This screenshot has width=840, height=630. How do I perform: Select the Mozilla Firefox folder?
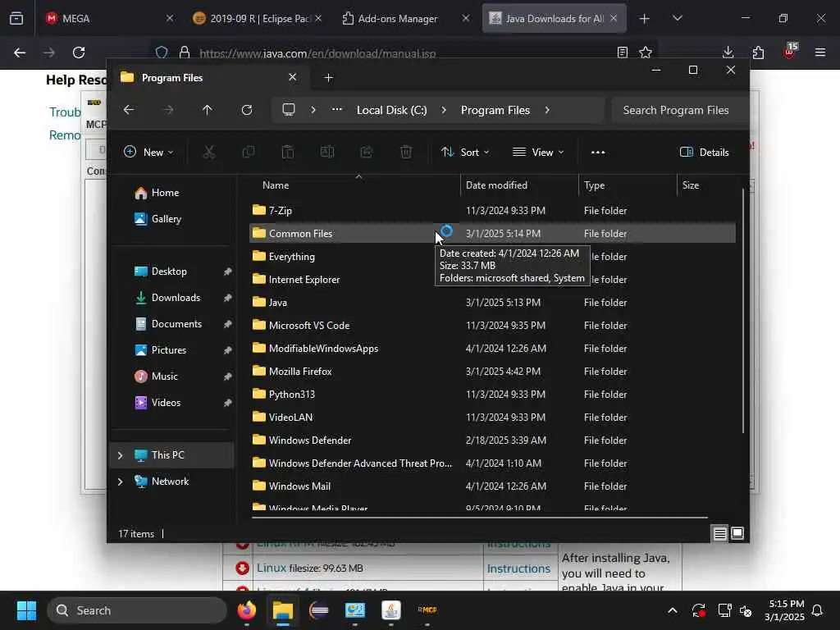(x=492, y=372)
